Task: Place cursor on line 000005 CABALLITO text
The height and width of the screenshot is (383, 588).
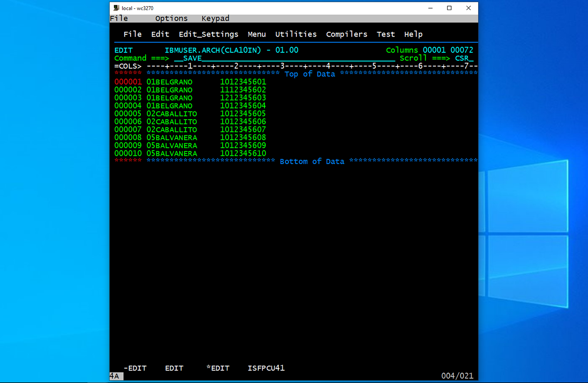Action: pyautogui.click(x=176, y=114)
